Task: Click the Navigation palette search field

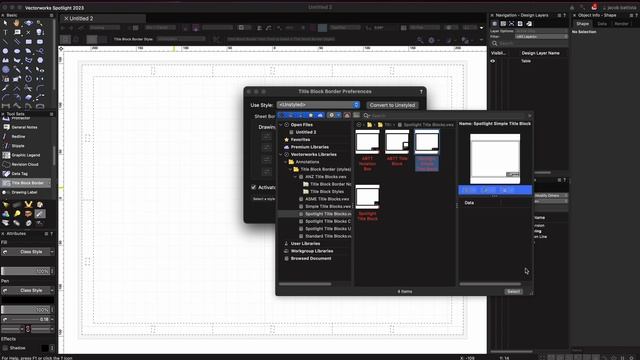Action: click(x=529, y=43)
